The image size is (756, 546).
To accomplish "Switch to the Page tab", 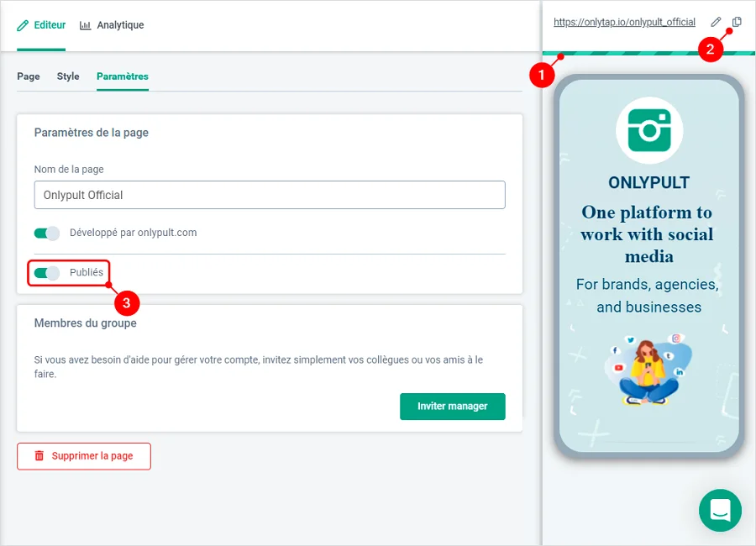I will (29, 76).
